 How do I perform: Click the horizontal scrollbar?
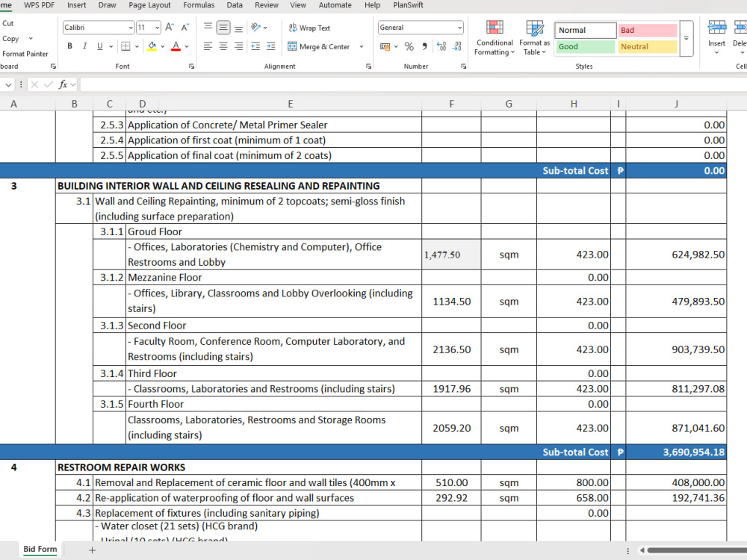[696, 550]
